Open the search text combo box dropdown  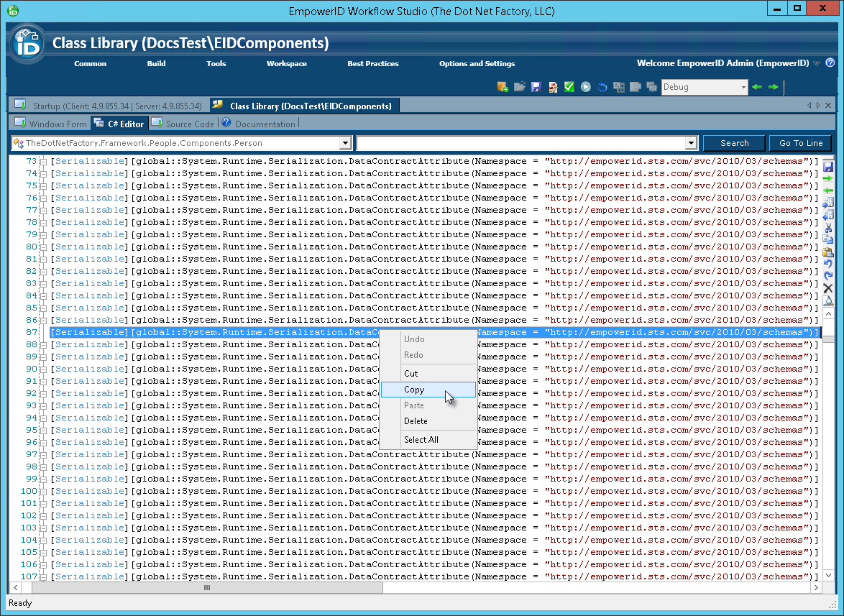point(692,142)
